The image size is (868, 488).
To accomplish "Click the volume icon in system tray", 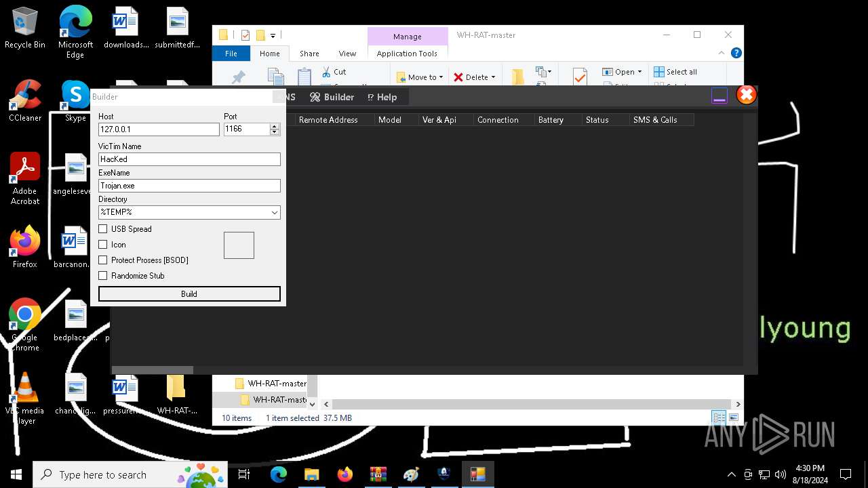I will pos(781,474).
